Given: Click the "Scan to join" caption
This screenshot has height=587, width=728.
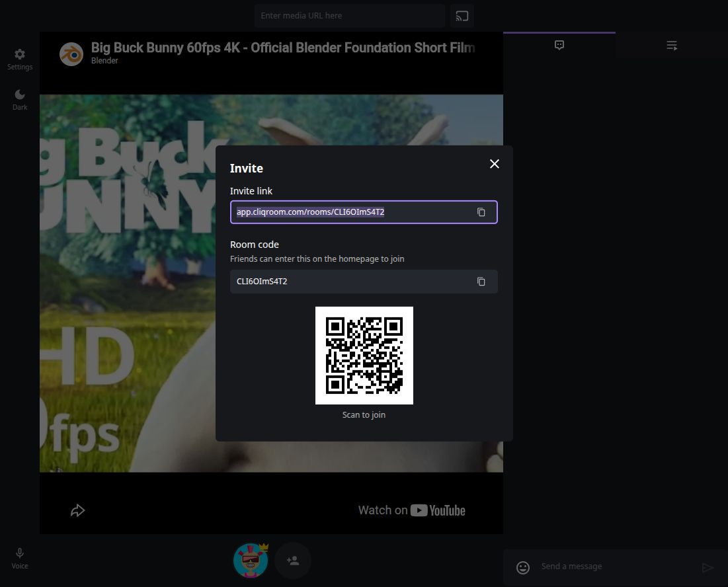Looking at the screenshot, I should click(364, 415).
